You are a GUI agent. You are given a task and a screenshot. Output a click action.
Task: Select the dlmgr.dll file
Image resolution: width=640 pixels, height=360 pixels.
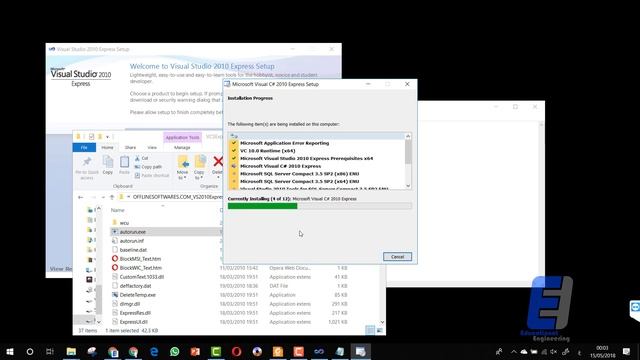click(130, 304)
